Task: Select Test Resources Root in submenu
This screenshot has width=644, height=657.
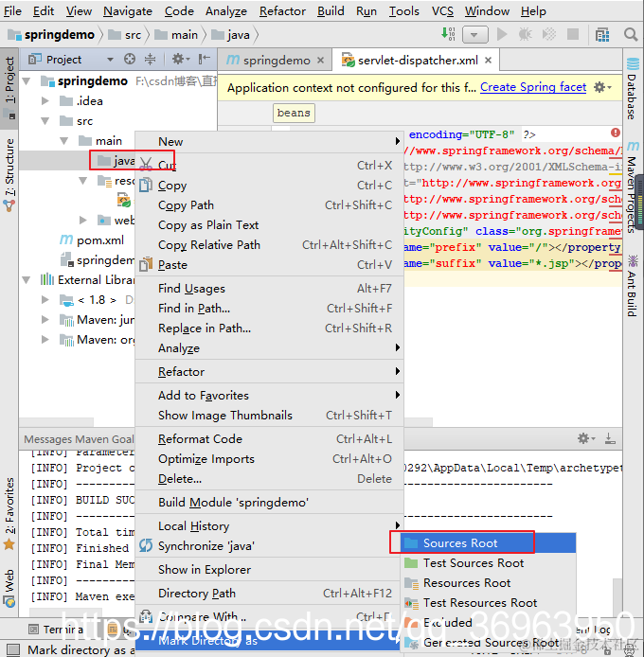Action: (489, 602)
